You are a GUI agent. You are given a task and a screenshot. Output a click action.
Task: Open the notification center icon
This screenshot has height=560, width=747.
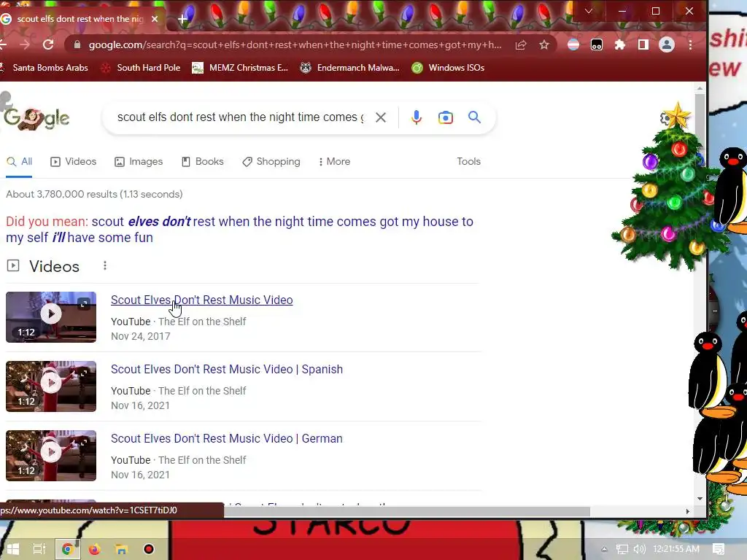(719, 549)
